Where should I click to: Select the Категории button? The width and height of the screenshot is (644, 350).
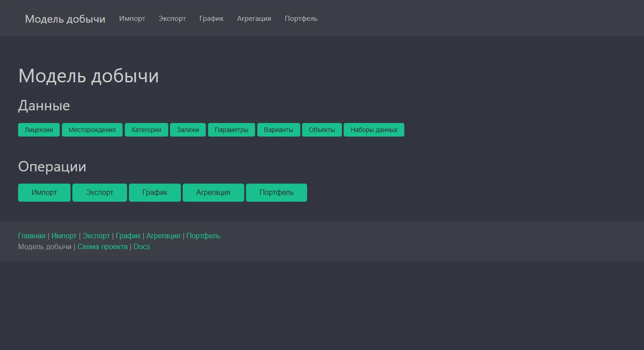[x=146, y=130]
